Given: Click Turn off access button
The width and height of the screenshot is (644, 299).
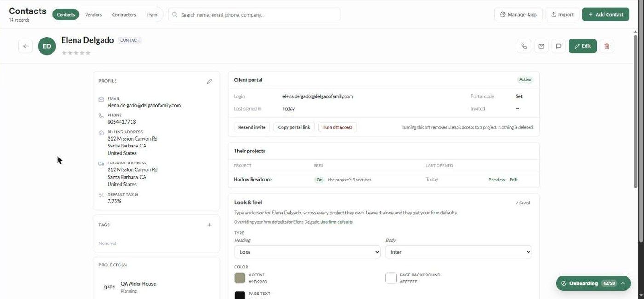Looking at the screenshot, I should coord(337,127).
